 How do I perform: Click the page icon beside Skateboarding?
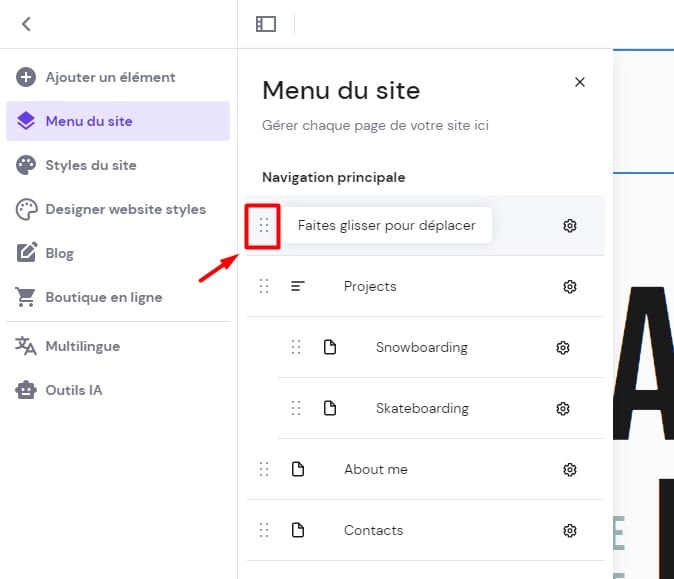(x=330, y=408)
